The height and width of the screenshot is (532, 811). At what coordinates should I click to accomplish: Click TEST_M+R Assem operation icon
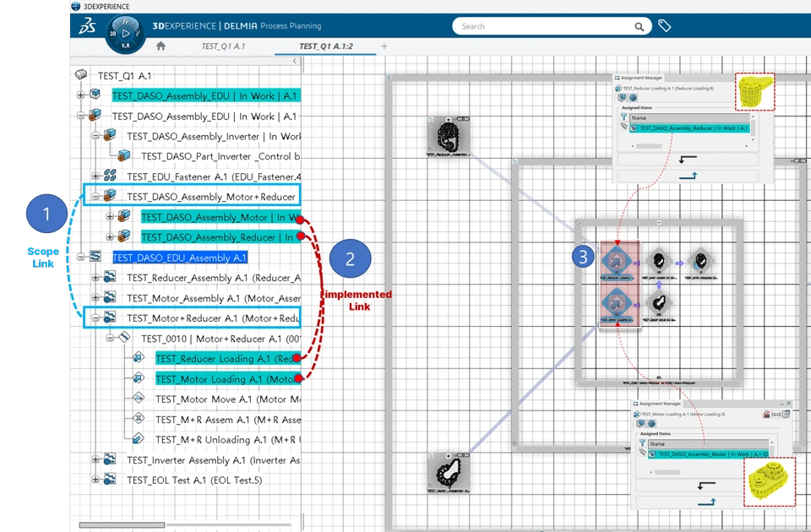tap(138, 418)
